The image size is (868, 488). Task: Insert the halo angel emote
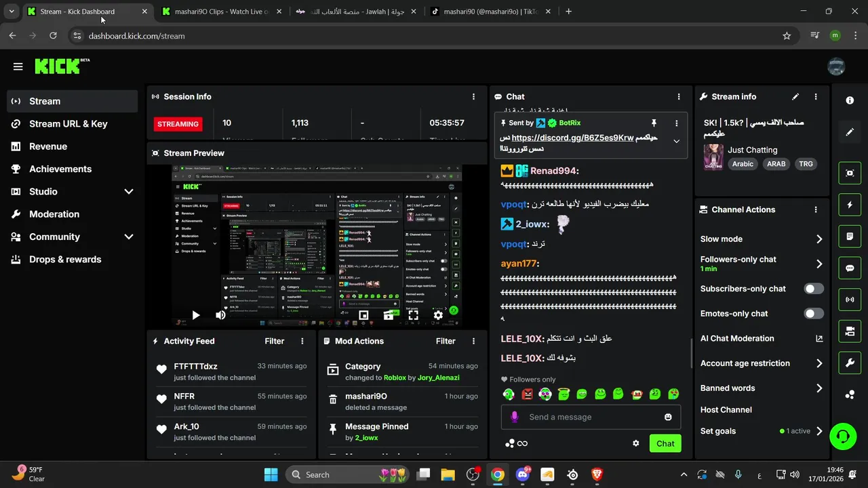(x=564, y=394)
